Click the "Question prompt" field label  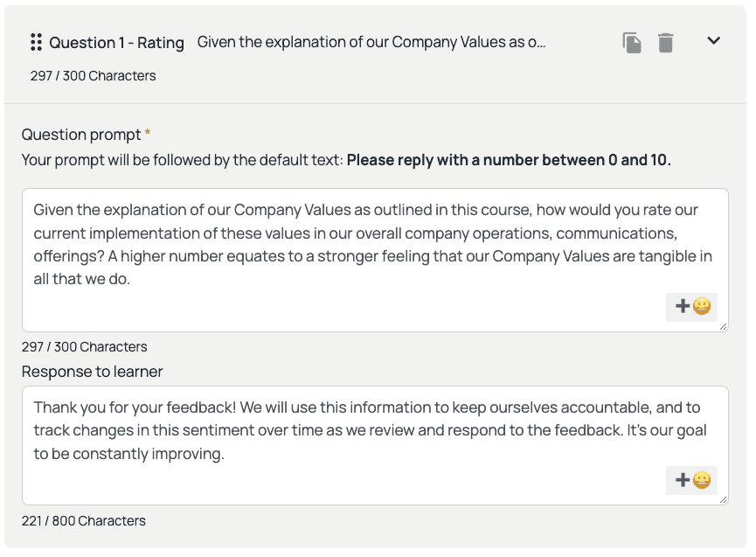[81, 135]
